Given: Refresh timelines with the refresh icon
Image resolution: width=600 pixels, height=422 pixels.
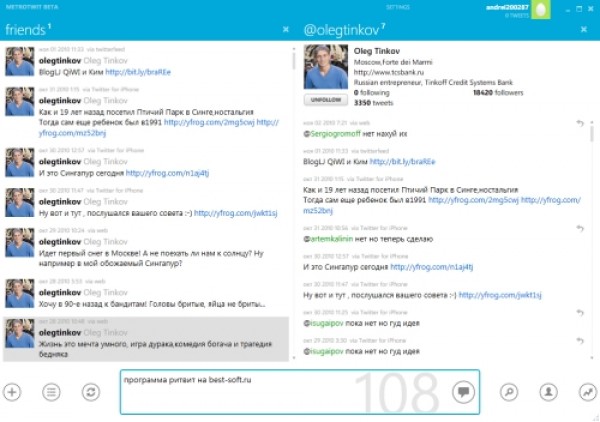Looking at the screenshot, I should click(x=91, y=392).
